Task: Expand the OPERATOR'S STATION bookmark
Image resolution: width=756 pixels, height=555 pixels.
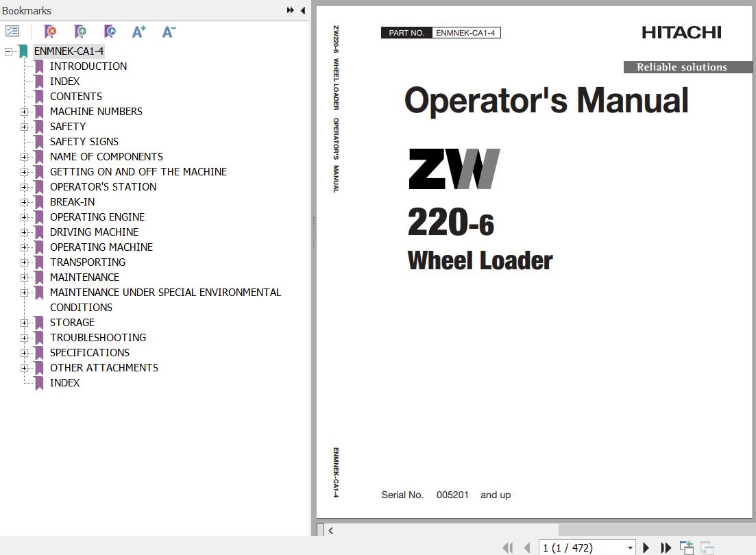Action: [24, 187]
